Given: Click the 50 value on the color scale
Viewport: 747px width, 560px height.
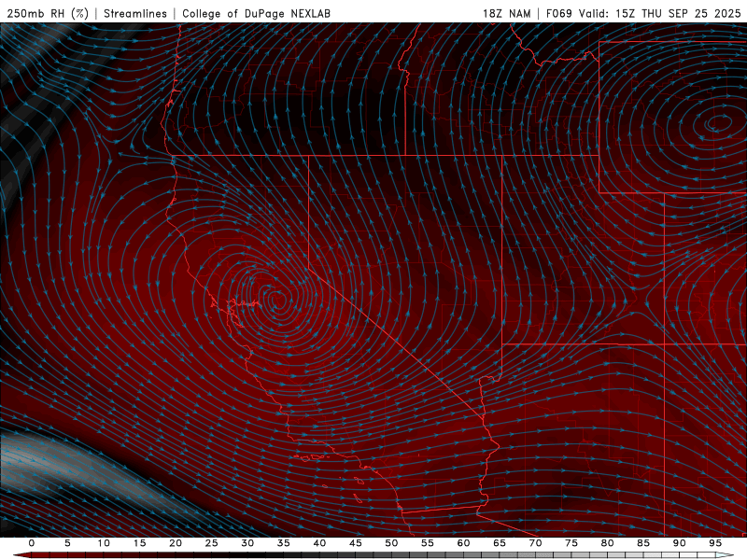Looking at the screenshot, I should click(x=391, y=543).
